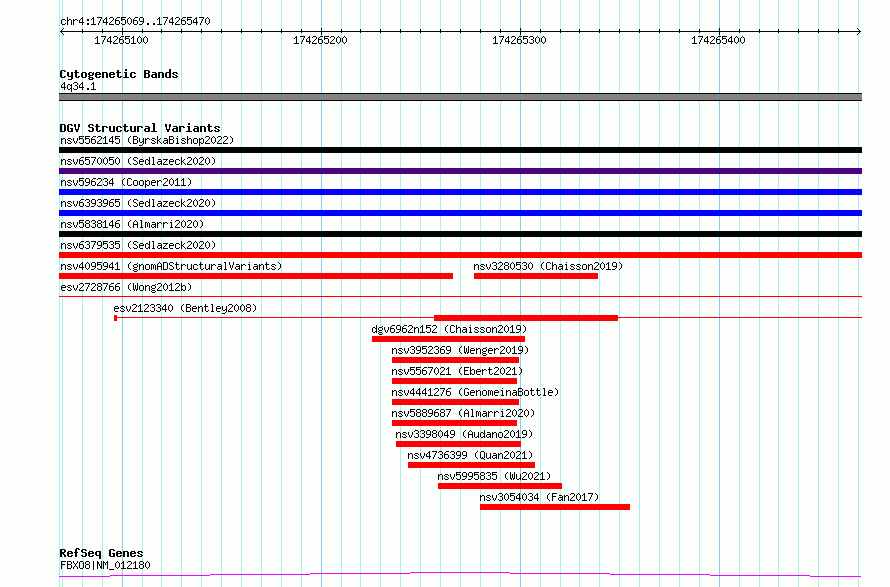Open dgv6962n152 (Chaisson2019) variant label
Image resolution: width=890 pixels, height=587 pixels.
pos(449,329)
